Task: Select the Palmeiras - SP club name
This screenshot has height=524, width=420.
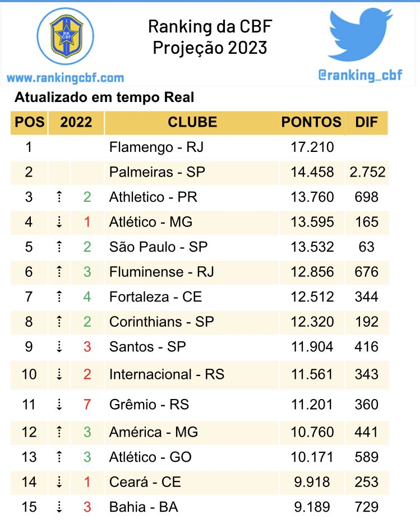Action: point(157,172)
